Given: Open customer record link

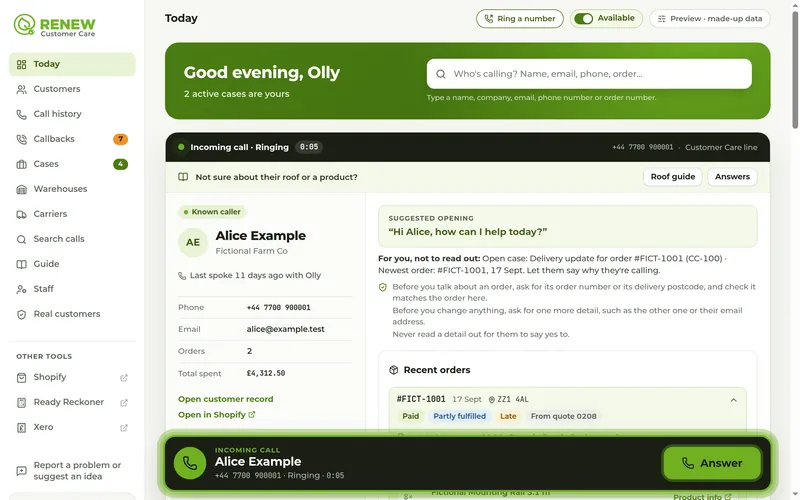Looking at the screenshot, I should (226, 399).
